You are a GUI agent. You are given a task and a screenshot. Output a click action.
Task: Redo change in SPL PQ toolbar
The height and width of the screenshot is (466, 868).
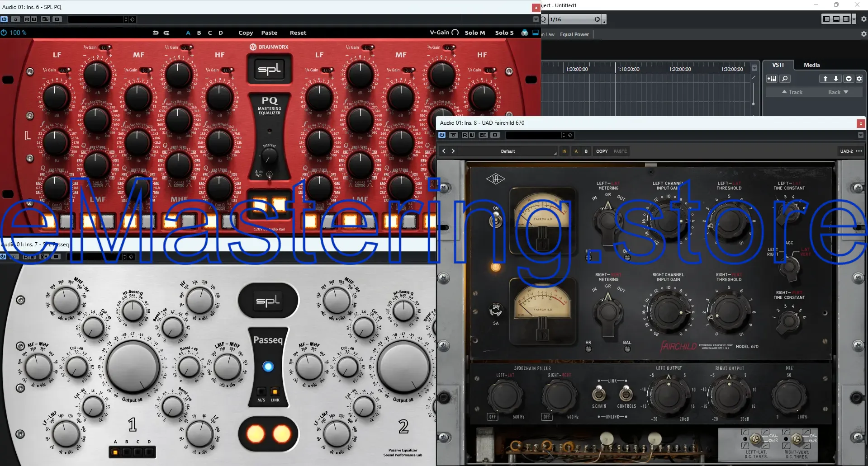pos(166,33)
